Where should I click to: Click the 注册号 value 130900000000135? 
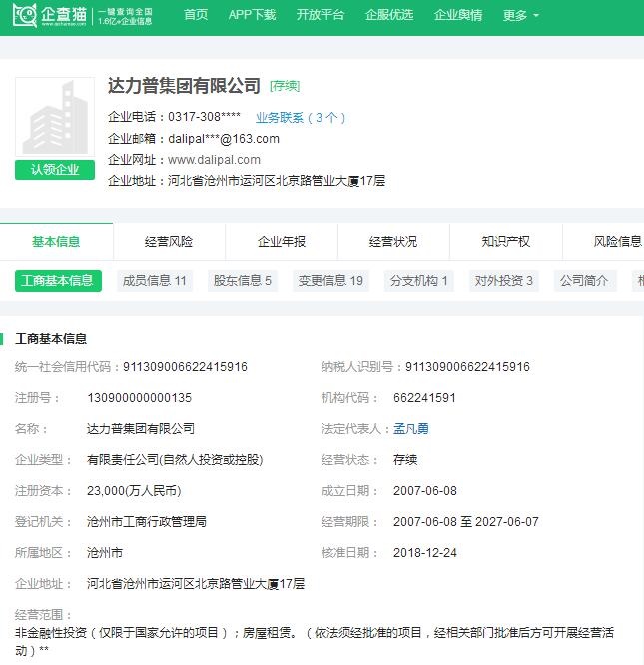[x=139, y=398]
